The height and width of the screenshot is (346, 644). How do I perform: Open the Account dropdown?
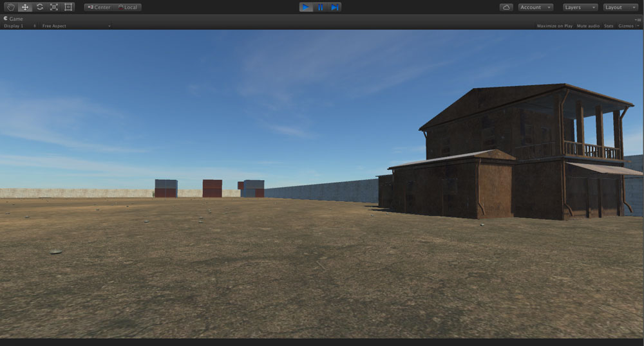(x=535, y=7)
